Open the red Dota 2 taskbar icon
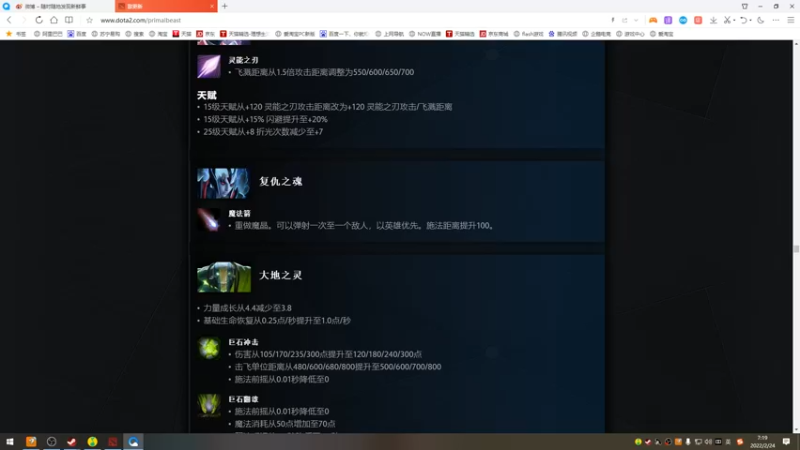Viewport: 800px width, 450px height. [x=113, y=442]
